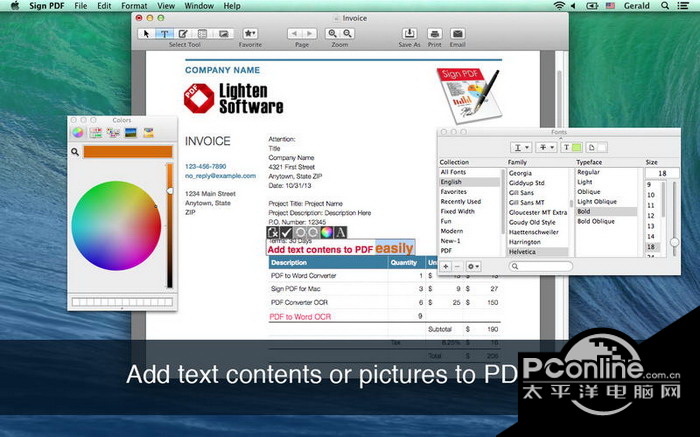
Task: Click the Email envelope icon
Action: coord(458,33)
